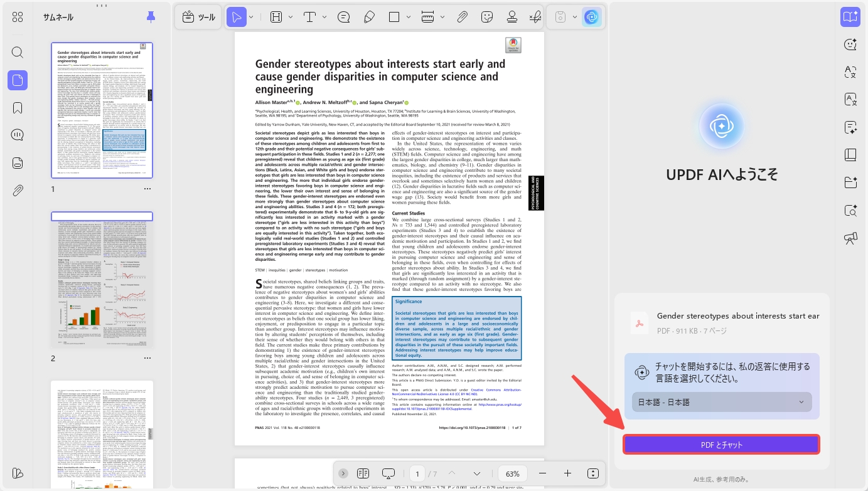This screenshot has width=868, height=491.
Task: Open the 日本語 language dropdown
Action: [721, 402]
